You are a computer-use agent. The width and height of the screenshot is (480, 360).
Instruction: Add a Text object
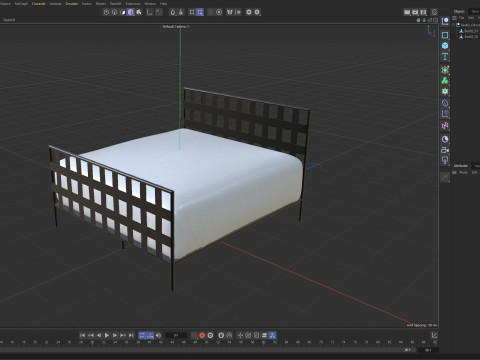click(445, 56)
